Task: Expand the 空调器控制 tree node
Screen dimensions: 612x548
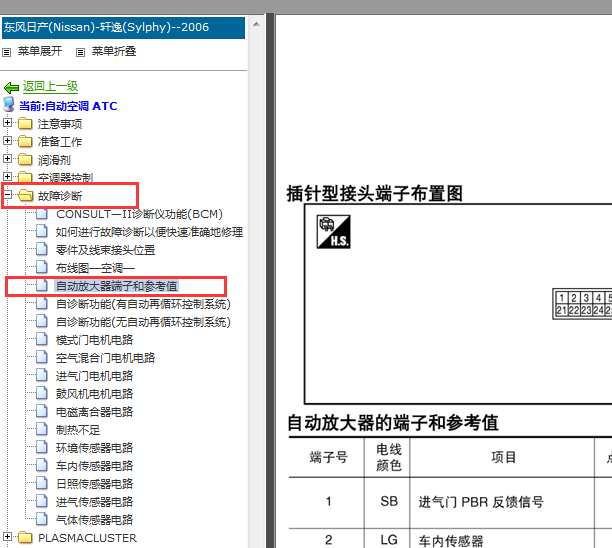Action: tap(7, 176)
